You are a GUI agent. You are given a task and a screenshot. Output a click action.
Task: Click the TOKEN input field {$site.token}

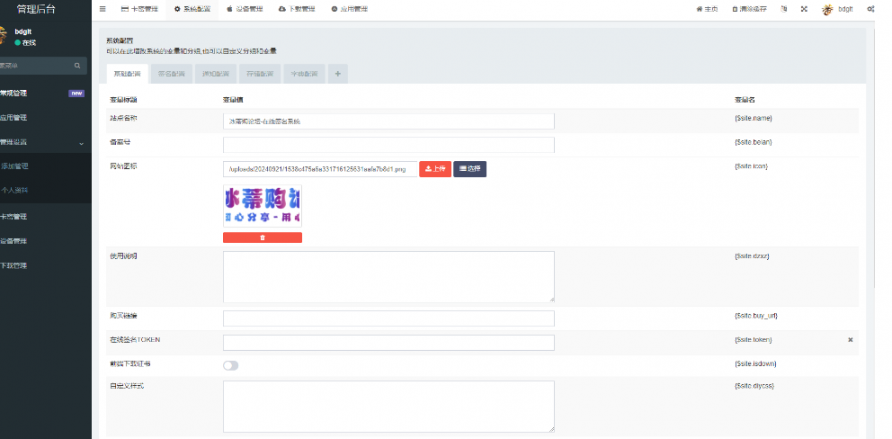(389, 343)
